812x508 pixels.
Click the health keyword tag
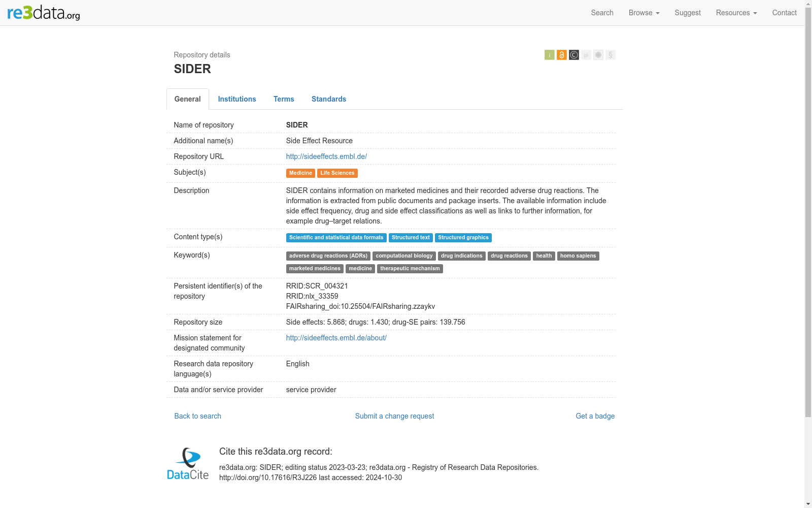coord(544,256)
